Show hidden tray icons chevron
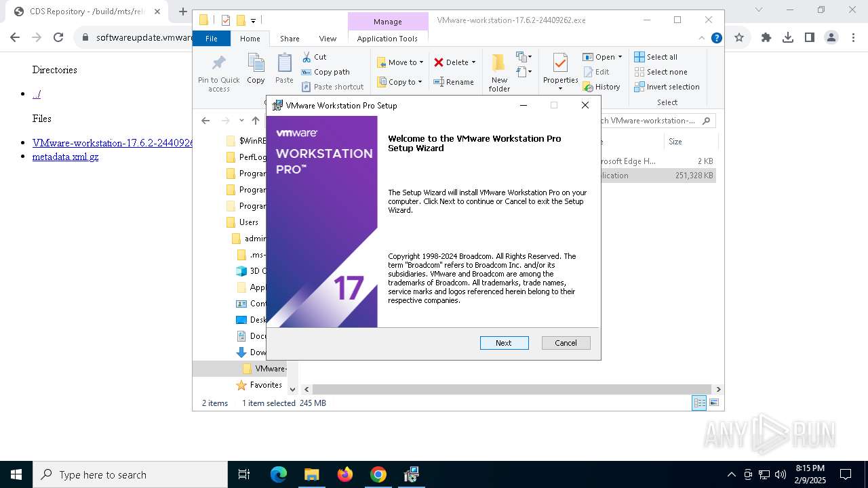This screenshot has height=488, width=868. click(x=731, y=474)
